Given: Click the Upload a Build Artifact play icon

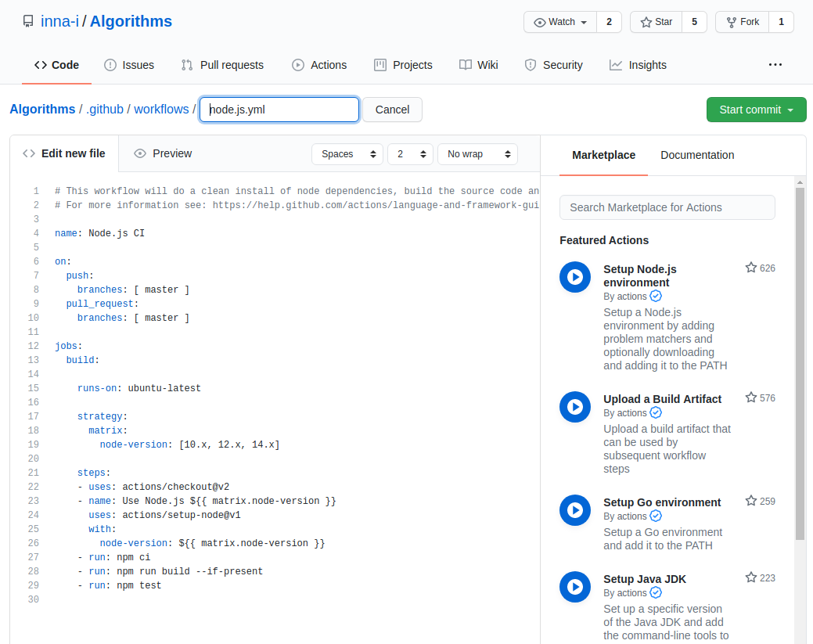Looking at the screenshot, I should tap(575, 407).
